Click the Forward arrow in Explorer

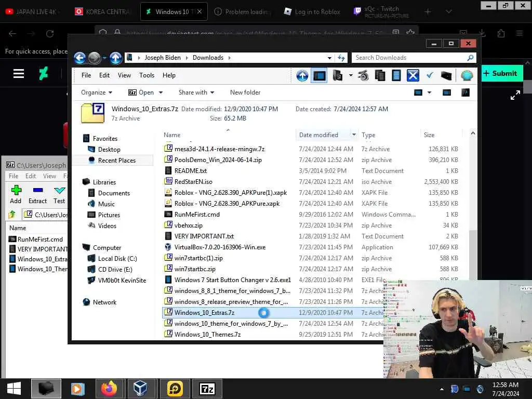(95, 58)
